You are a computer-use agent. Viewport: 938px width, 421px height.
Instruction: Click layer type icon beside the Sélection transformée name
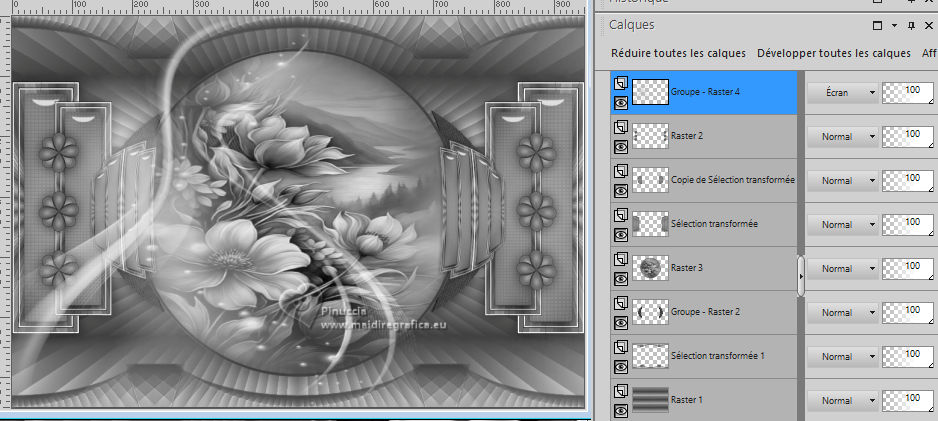point(620,215)
